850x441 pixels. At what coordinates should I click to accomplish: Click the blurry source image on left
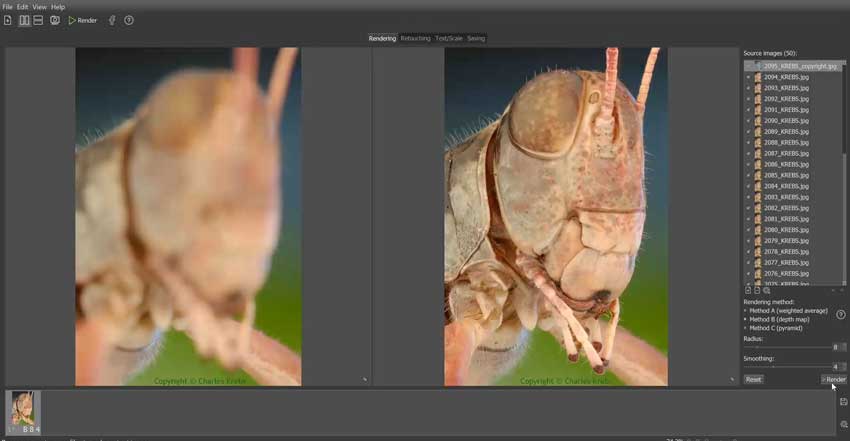pos(188,217)
